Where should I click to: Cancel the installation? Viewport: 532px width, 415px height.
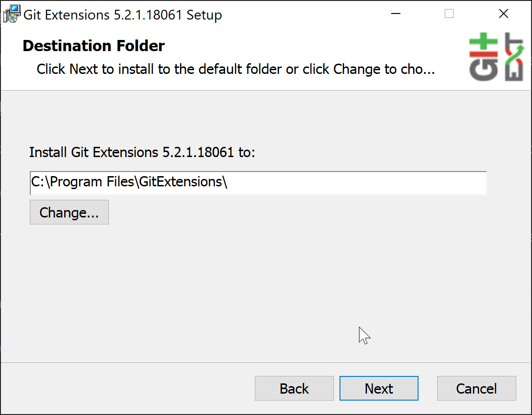(476, 388)
